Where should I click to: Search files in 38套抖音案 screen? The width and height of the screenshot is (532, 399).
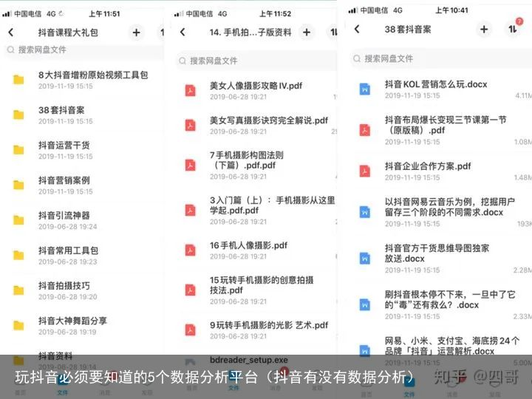pyautogui.click(x=441, y=58)
